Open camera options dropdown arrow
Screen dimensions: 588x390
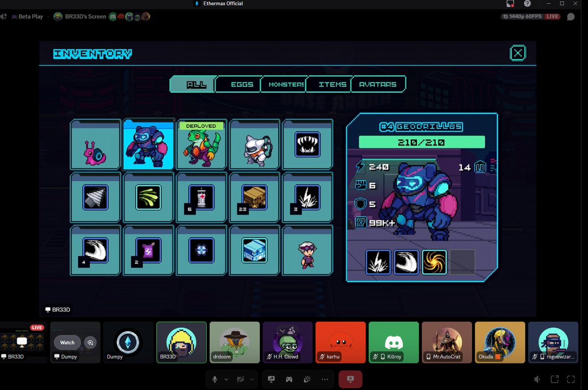pyautogui.click(x=253, y=379)
